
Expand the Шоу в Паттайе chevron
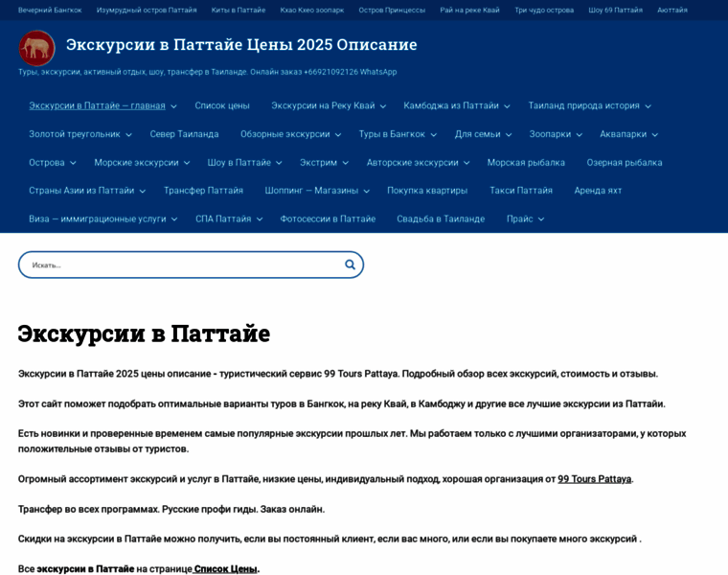[x=279, y=163]
